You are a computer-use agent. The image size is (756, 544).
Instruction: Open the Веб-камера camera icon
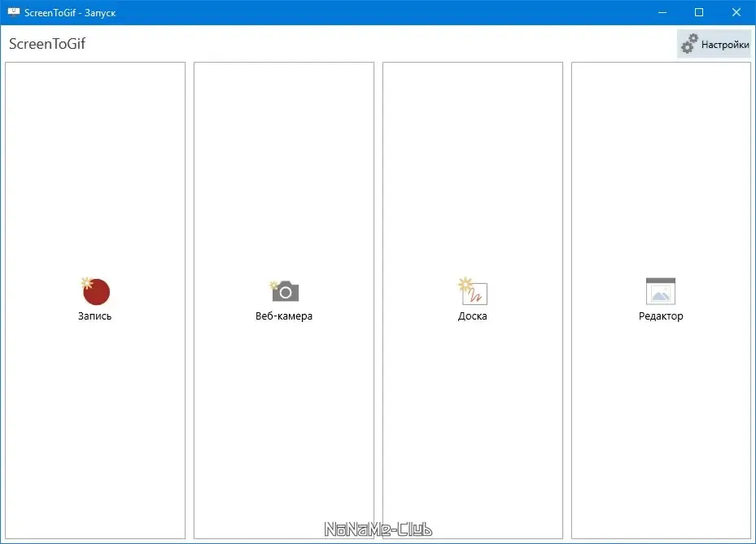[285, 291]
